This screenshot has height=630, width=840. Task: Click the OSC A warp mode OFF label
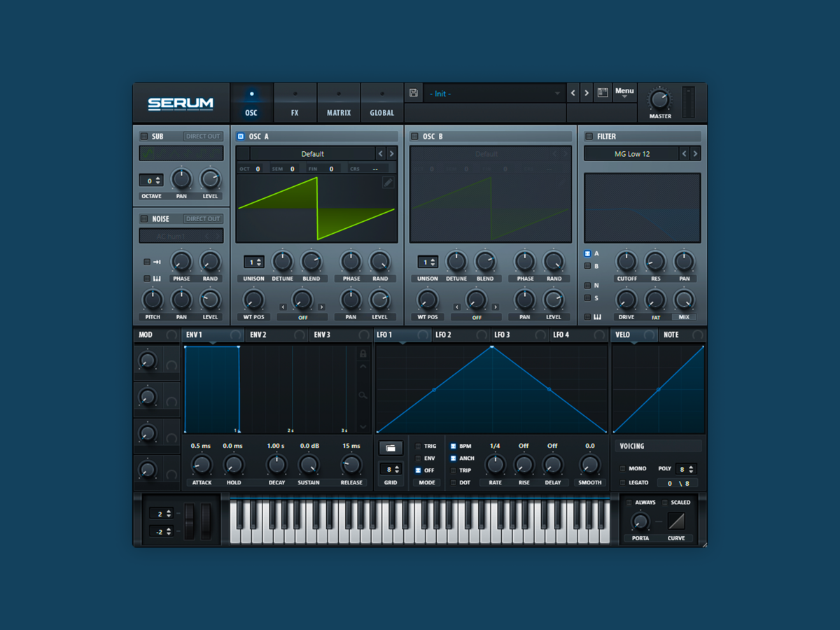pyautogui.click(x=302, y=317)
